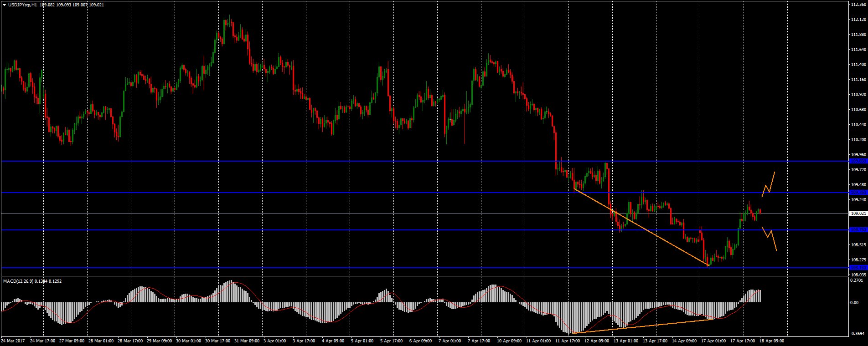Click price scale value 110.440

[x=858, y=125]
